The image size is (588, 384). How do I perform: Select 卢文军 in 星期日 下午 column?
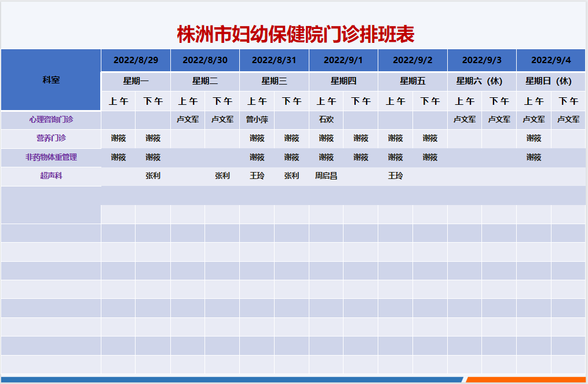point(568,120)
